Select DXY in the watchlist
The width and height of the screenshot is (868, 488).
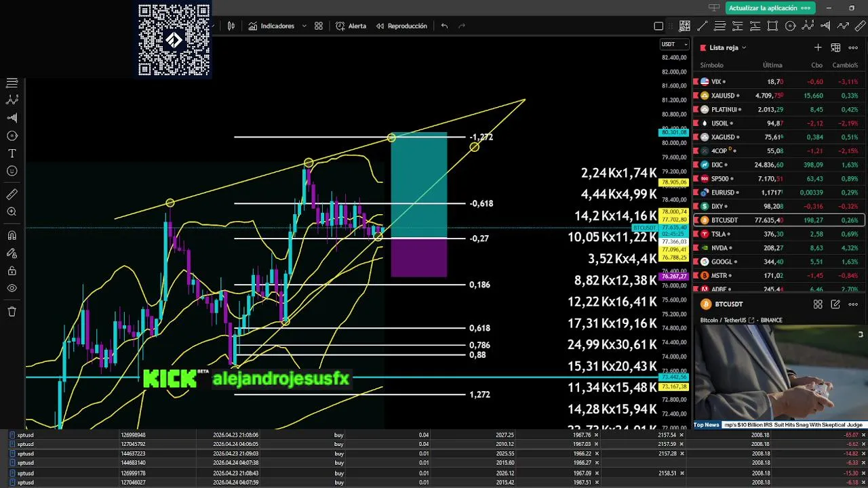coord(778,206)
